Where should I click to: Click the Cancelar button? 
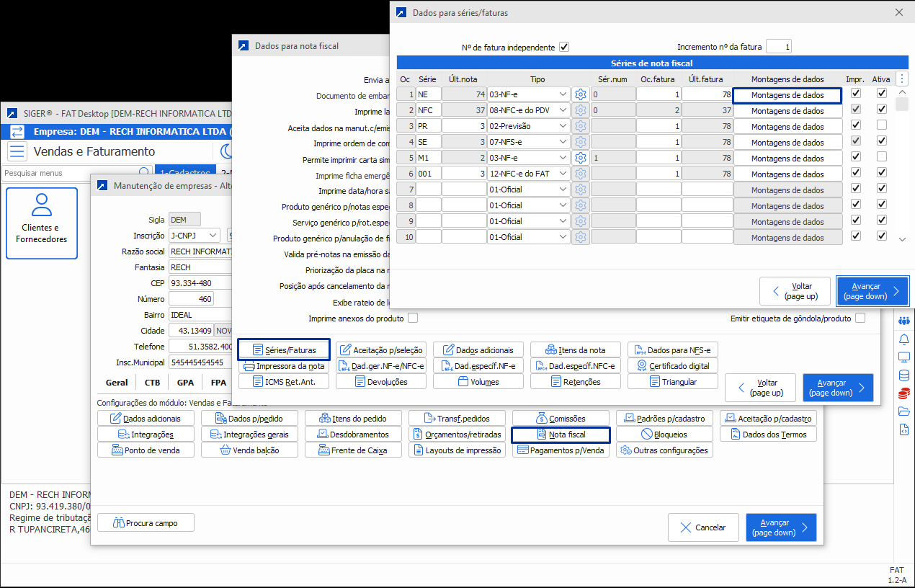point(703,527)
